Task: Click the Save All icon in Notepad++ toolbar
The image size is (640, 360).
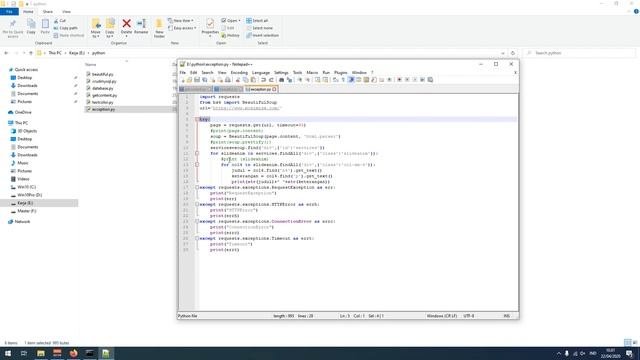Action: point(204,80)
